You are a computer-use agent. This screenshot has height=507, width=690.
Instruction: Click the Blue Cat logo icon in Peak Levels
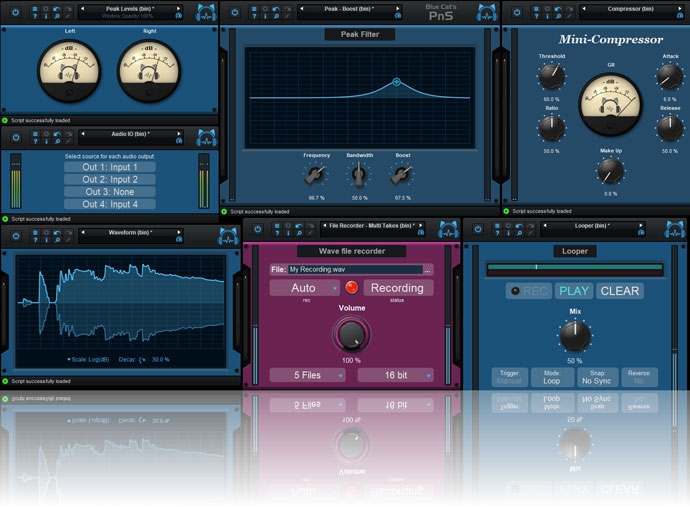[x=205, y=13]
